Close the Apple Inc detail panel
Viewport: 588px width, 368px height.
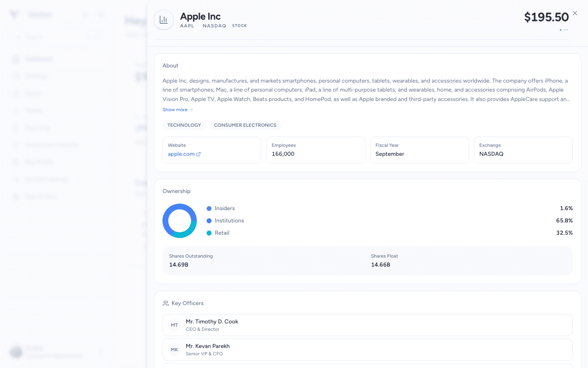point(575,13)
